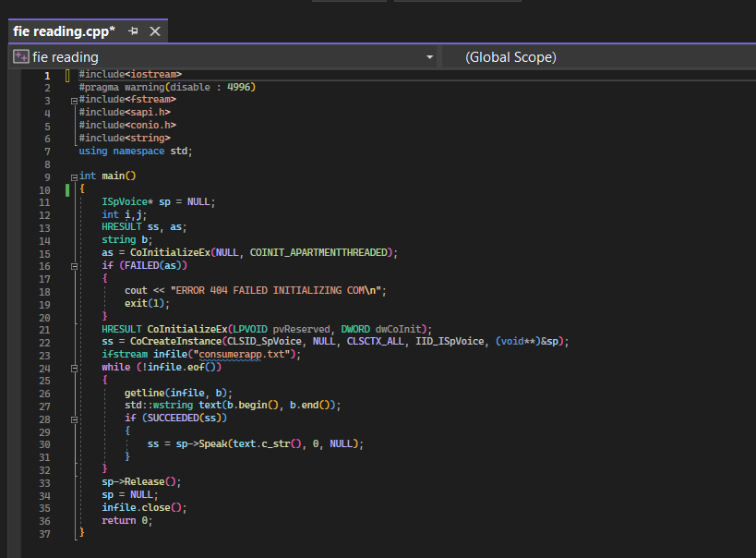The width and height of the screenshot is (756, 558).
Task: Collapse the includes region at line 3
Action: click(74, 99)
